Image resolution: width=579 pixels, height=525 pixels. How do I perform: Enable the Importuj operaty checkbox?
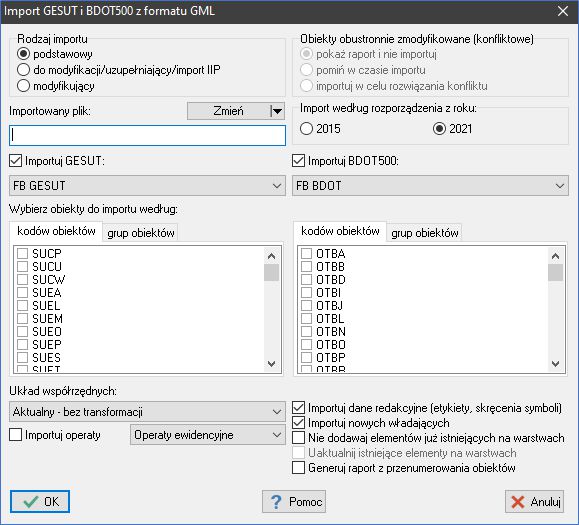tap(16, 435)
